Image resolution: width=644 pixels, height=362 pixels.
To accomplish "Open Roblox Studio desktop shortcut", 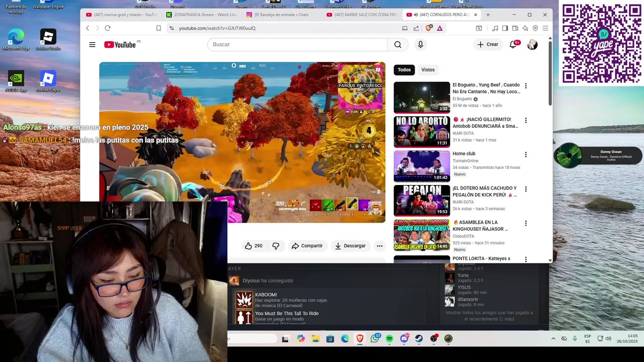I will [48, 40].
